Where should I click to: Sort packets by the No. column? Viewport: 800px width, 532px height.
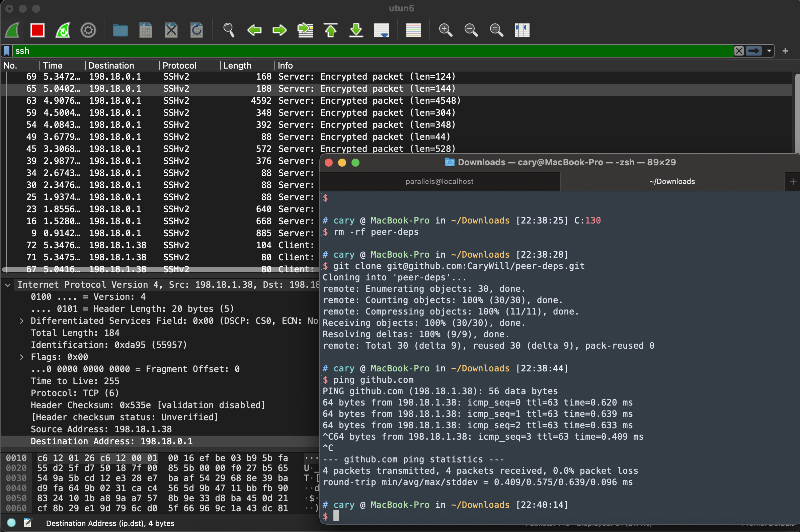pos(20,66)
